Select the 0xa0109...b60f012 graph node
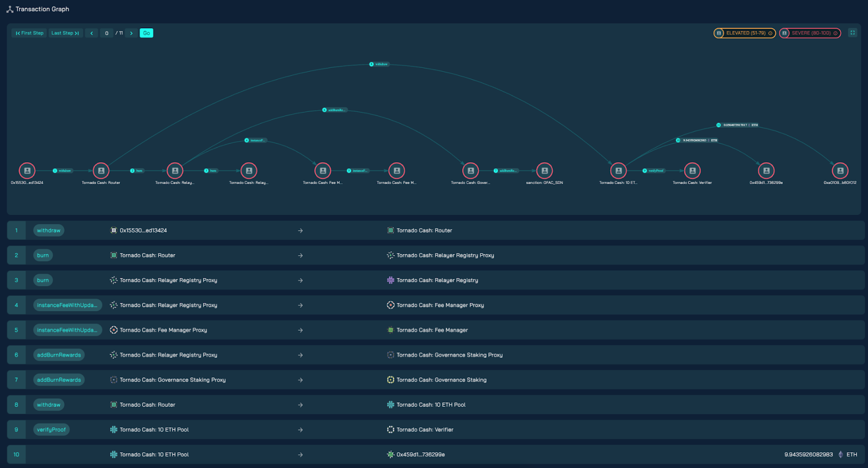Image resolution: width=868 pixels, height=468 pixels. click(840, 170)
